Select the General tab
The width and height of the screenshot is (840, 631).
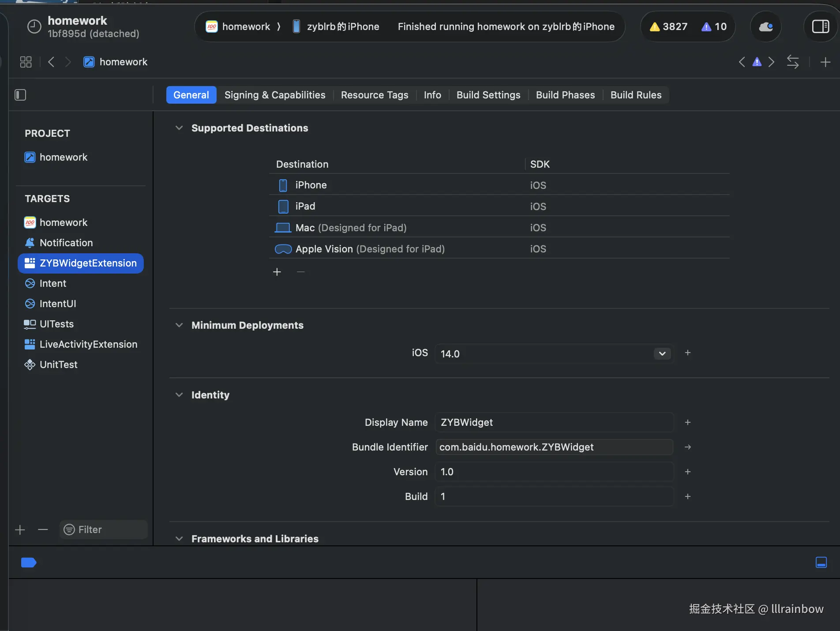[x=191, y=95]
